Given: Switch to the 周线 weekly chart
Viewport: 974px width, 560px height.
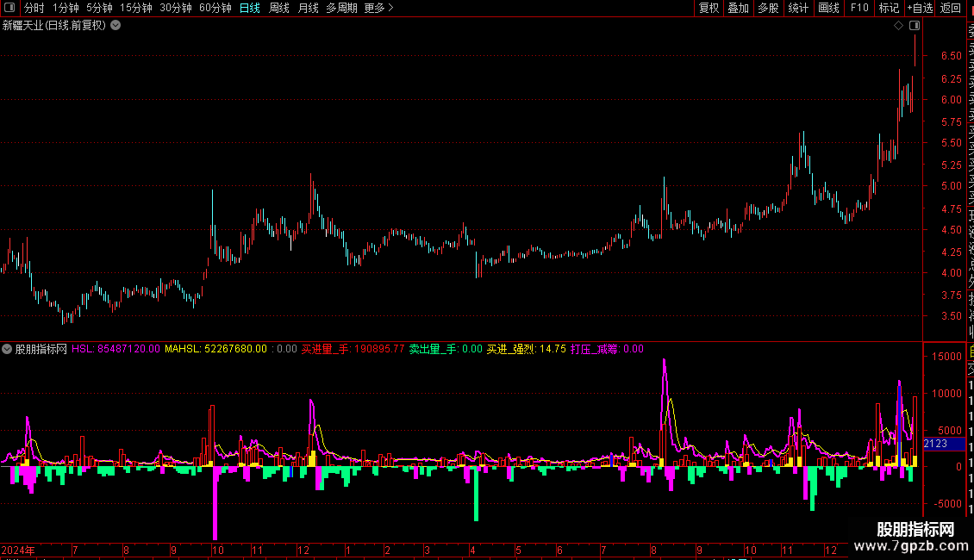Looking at the screenshot, I should click(x=279, y=8).
